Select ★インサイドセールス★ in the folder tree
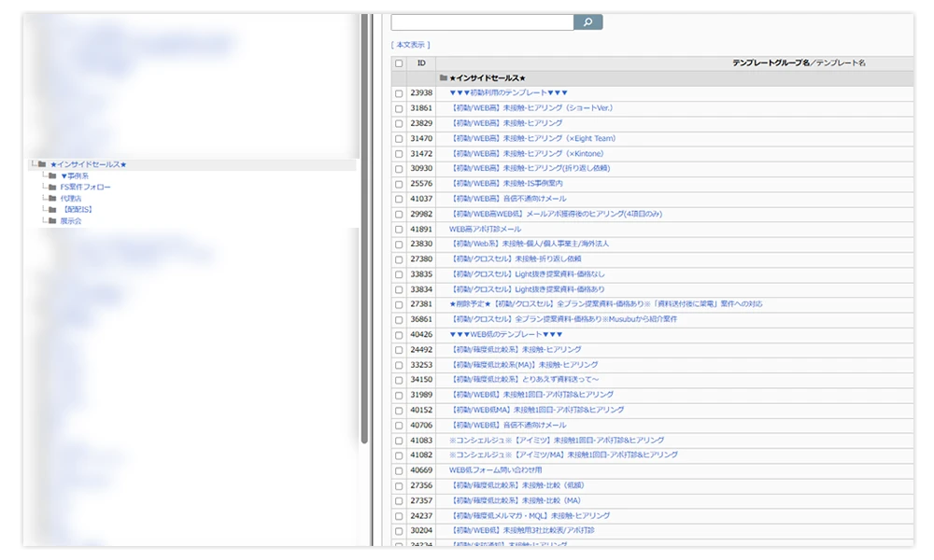934x560 pixels. click(88, 164)
